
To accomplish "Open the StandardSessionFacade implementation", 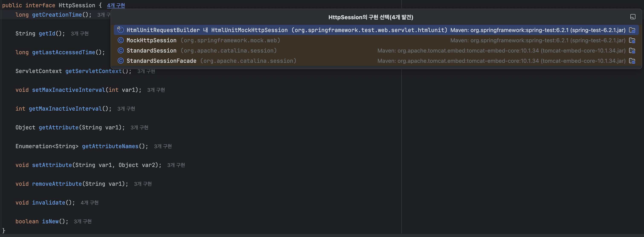I will [161, 61].
